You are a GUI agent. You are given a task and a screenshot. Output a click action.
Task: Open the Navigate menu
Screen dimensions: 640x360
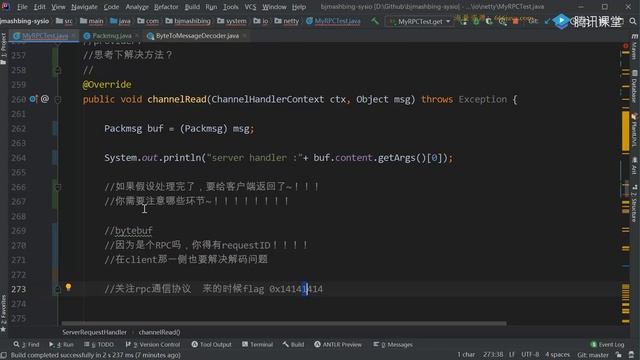[x=84, y=7]
